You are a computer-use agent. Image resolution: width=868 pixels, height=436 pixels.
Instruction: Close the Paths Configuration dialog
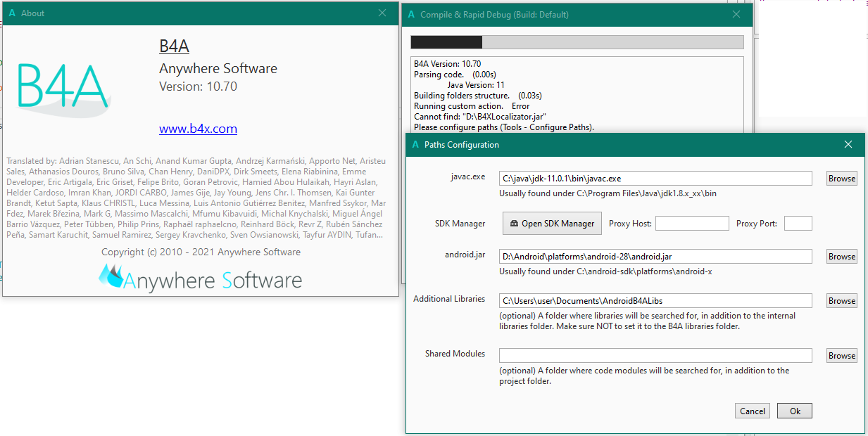[848, 145]
